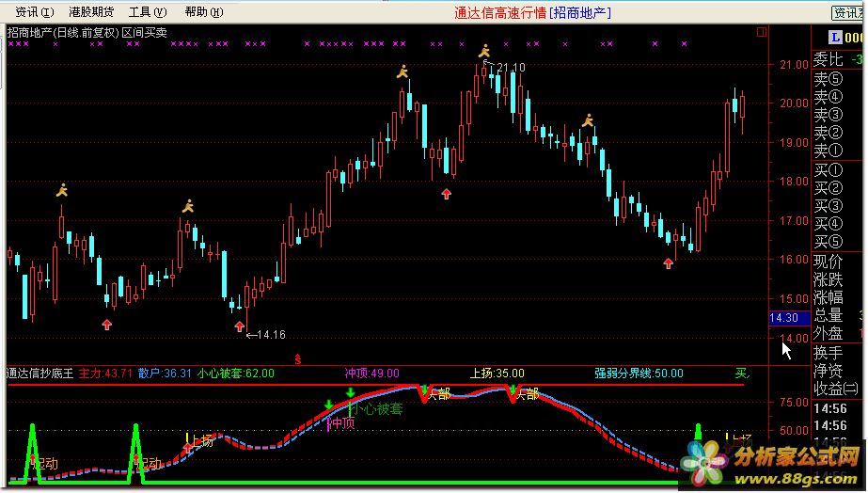Image resolution: width=868 pixels, height=493 pixels.
Task: Click the 75.00 indicator axis label
Action: [x=795, y=402]
